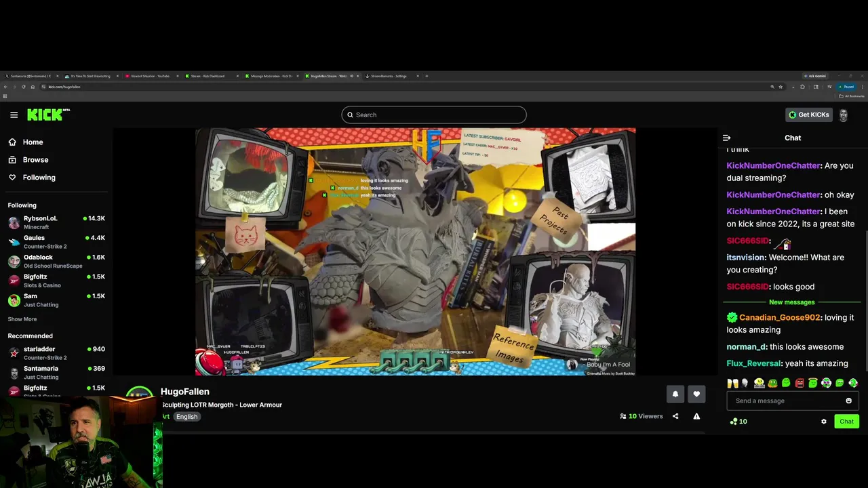Click the English language tag

coord(186,417)
